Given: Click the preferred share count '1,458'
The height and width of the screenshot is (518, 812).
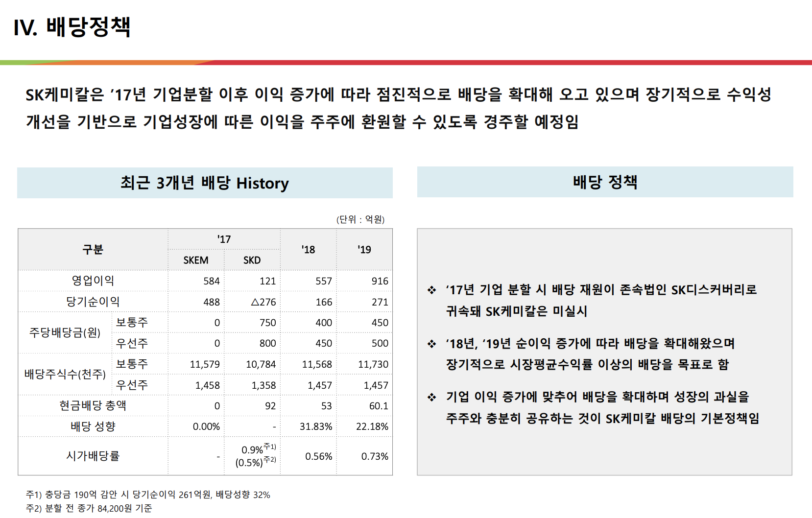Looking at the screenshot, I should [208, 385].
